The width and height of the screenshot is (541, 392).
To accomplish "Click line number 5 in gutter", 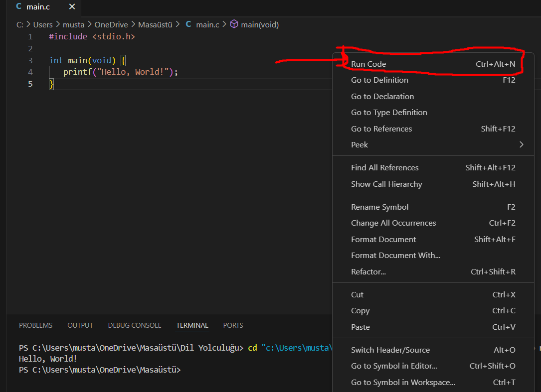I will pyautogui.click(x=30, y=84).
